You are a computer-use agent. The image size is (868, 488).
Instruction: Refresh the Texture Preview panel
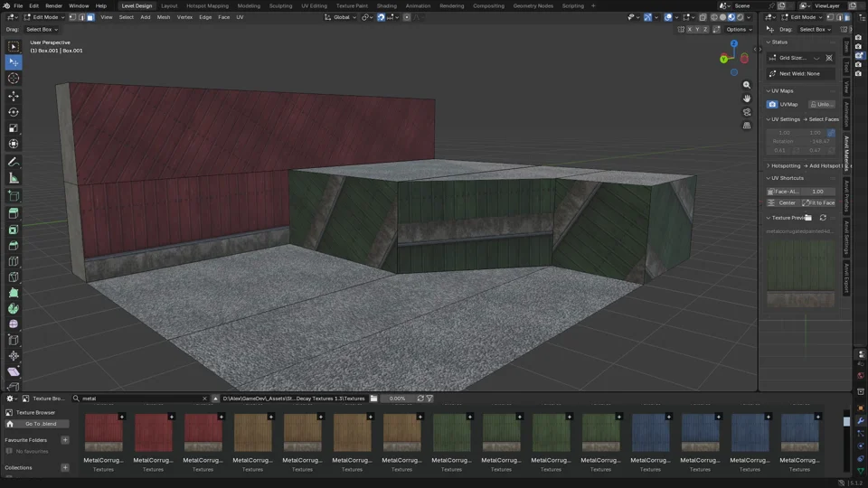coord(823,218)
